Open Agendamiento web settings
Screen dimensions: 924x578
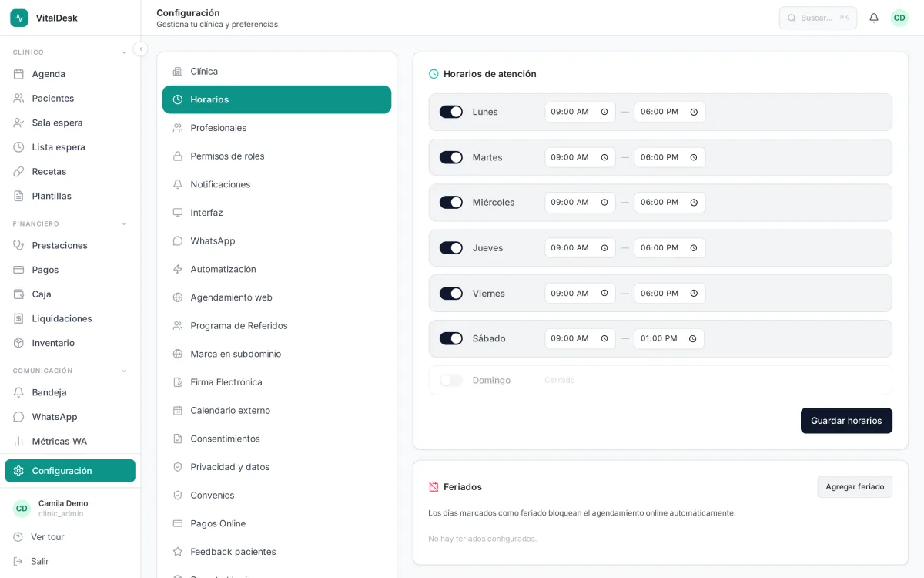[x=276, y=297]
